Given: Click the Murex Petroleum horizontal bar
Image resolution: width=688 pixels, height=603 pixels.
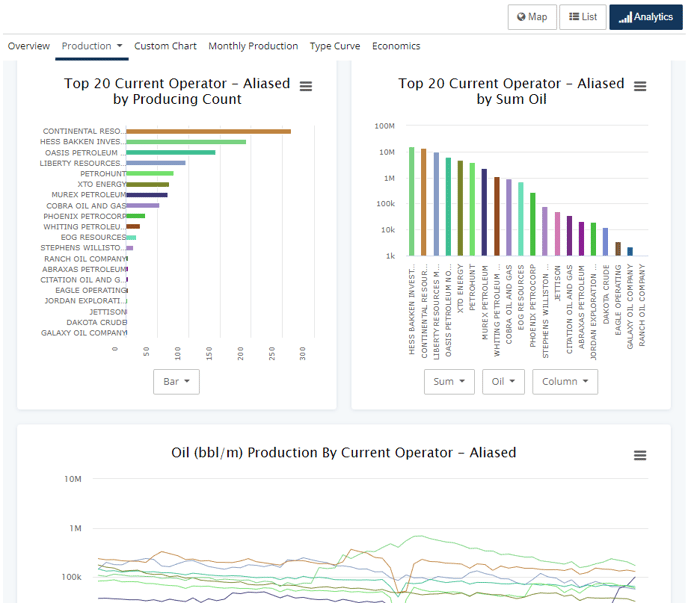Looking at the screenshot, I should point(147,195).
